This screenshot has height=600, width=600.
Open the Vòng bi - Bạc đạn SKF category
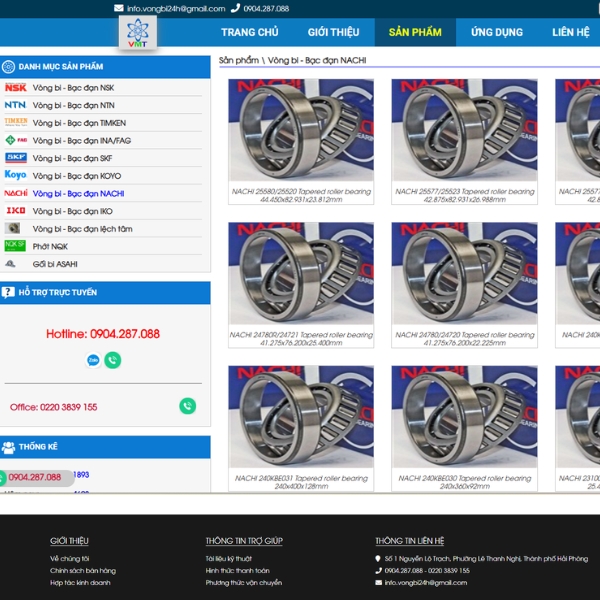point(72,158)
